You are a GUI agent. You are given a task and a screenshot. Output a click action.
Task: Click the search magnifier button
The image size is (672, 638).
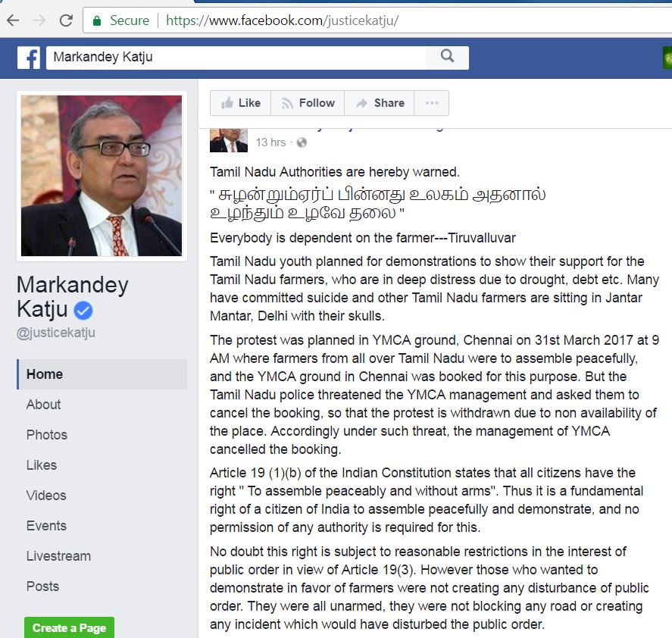(x=447, y=57)
